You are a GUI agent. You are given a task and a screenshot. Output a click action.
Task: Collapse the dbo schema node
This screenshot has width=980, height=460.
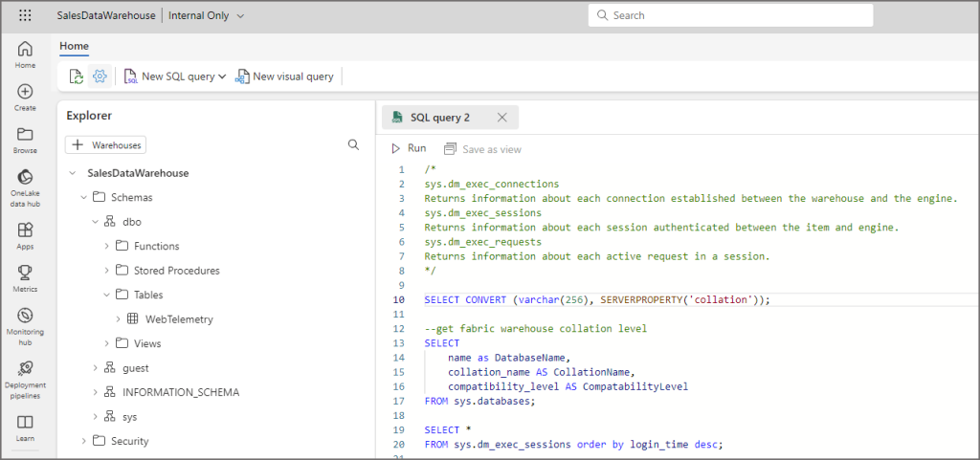(x=95, y=222)
